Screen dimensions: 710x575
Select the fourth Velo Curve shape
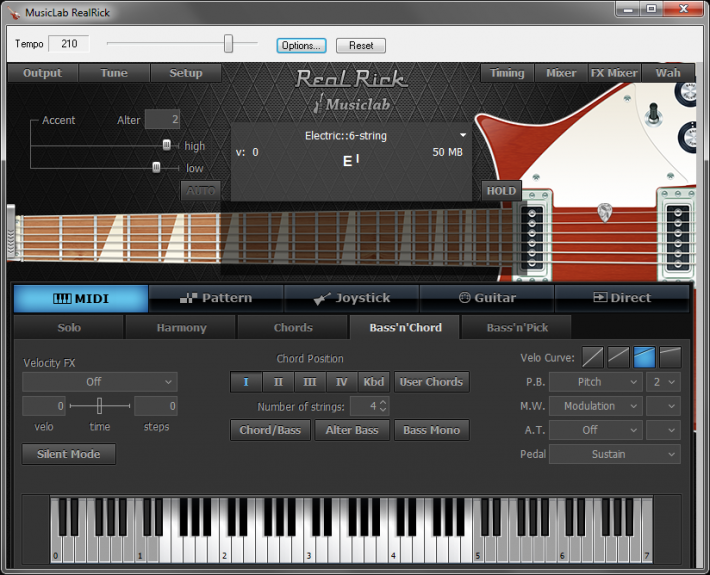coord(670,357)
